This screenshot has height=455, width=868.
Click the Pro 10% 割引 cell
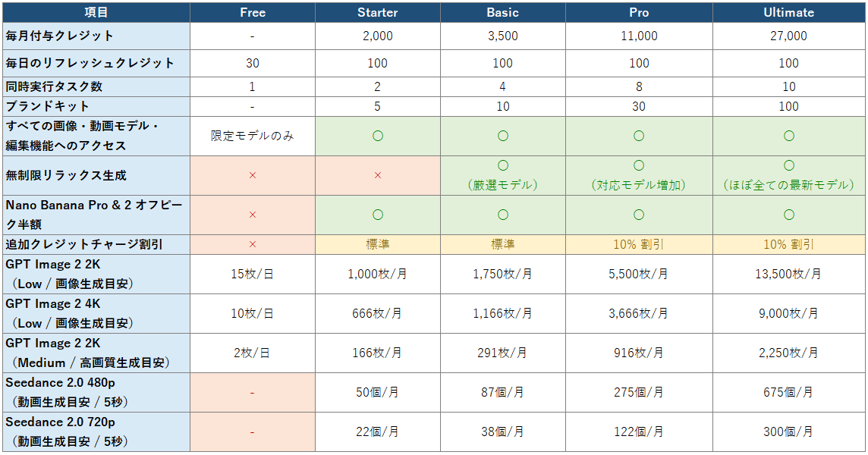pos(639,244)
